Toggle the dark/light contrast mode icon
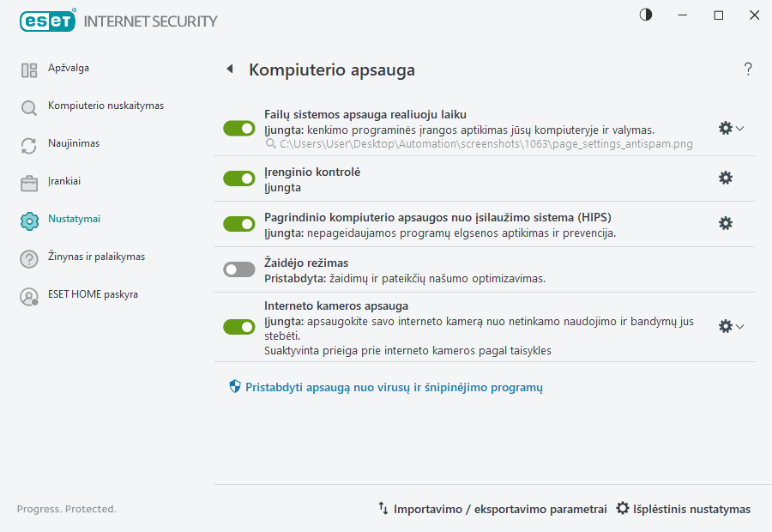The height and width of the screenshot is (532, 772). click(x=646, y=15)
